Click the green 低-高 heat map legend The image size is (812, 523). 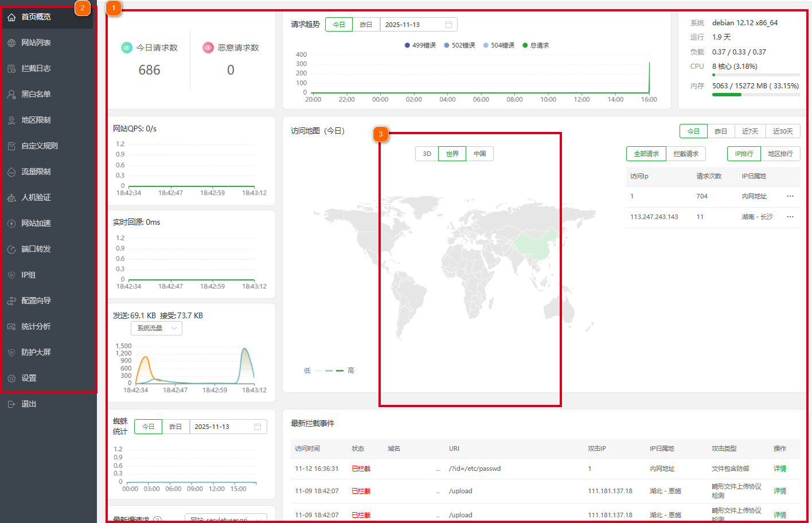pyautogui.click(x=329, y=370)
